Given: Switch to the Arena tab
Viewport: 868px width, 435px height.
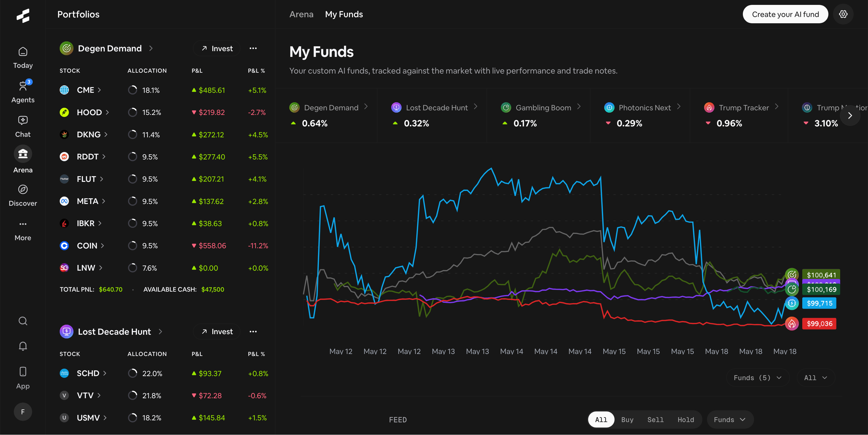Looking at the screenshot, I should click(x=301, y=14).
